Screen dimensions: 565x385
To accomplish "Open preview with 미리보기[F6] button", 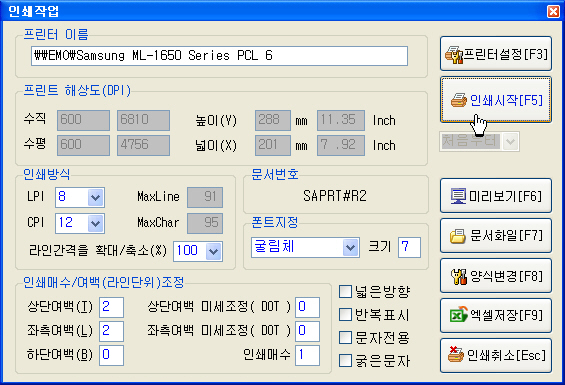I will (496, 196).
